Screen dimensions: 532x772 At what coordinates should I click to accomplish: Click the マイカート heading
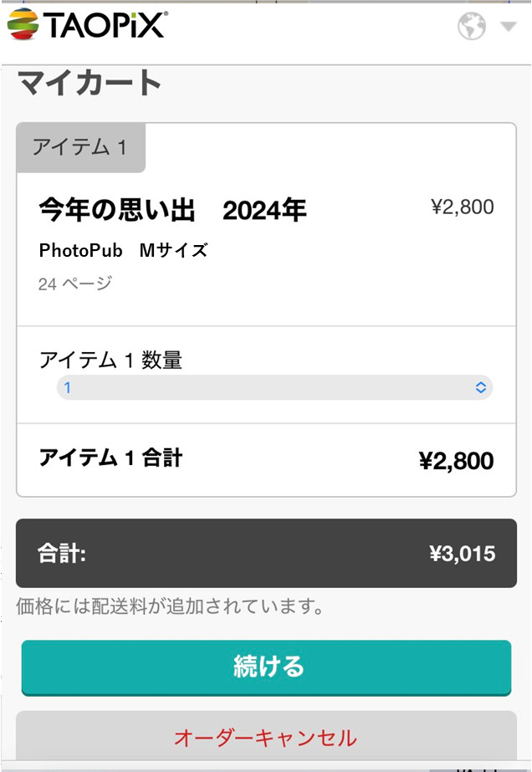click(90, 84)
